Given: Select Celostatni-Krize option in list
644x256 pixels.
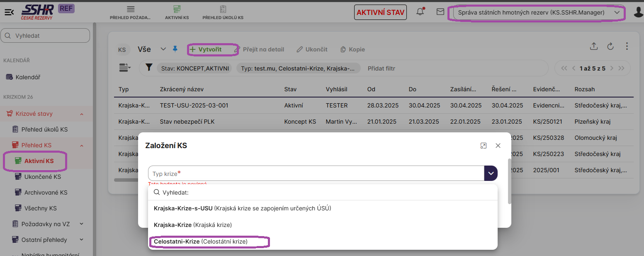Looking at the screenshot, I should click(201, 241).
